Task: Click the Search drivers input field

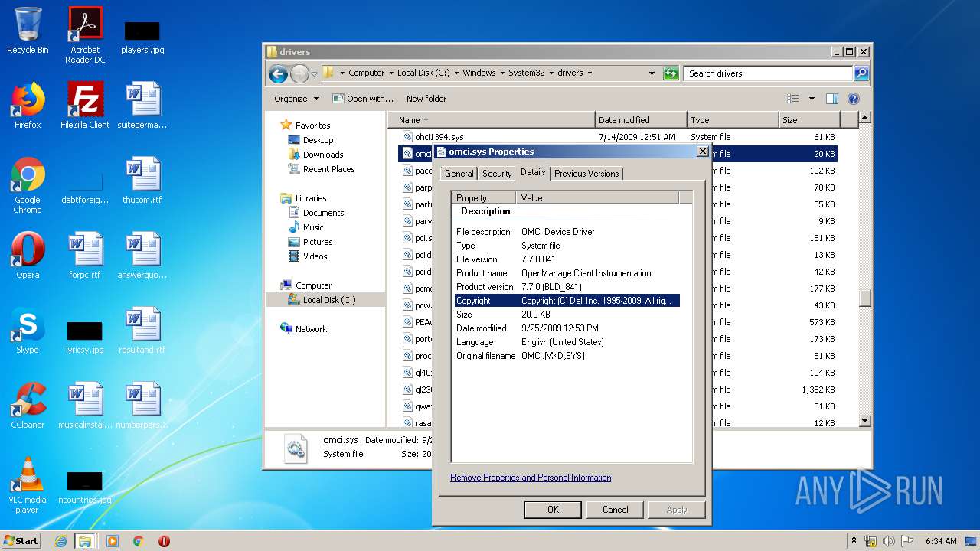Action: [768, 73]
